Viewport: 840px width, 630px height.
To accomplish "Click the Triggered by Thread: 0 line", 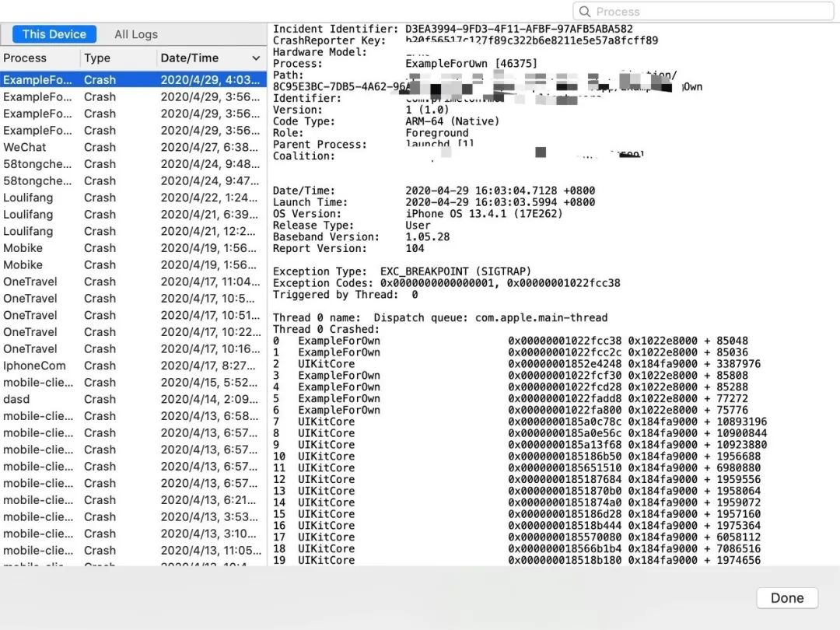I will 345,295.
